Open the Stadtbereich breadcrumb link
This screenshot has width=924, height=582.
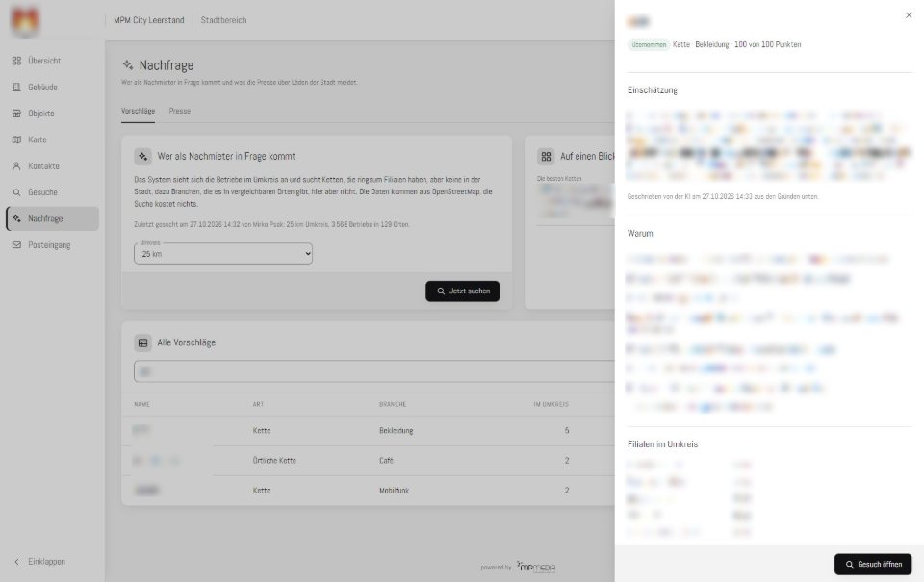click(223, 20)
